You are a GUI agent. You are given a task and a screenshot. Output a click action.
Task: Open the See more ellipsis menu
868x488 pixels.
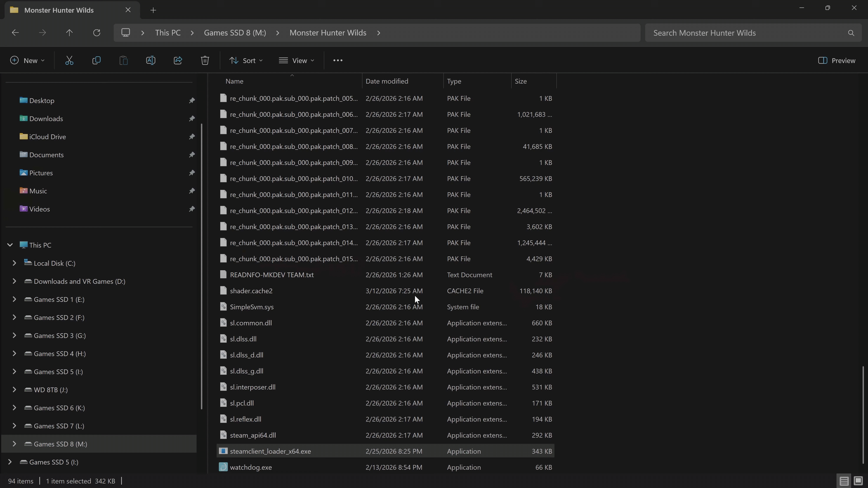(x=338, y=61)
